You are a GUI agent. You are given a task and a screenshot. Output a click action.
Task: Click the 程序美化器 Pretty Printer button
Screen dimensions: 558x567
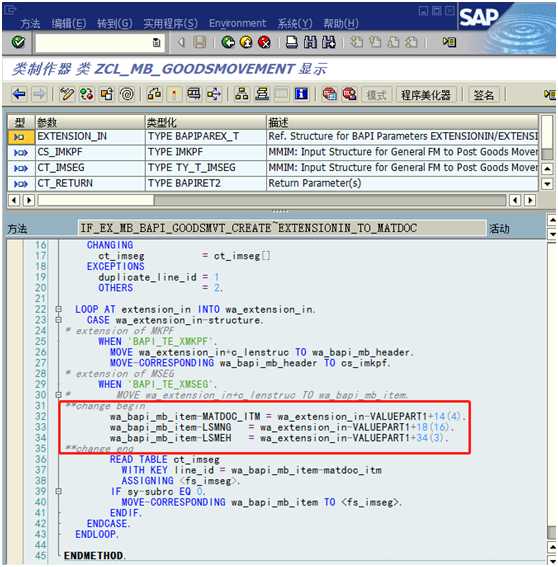(x=426, y=95)
